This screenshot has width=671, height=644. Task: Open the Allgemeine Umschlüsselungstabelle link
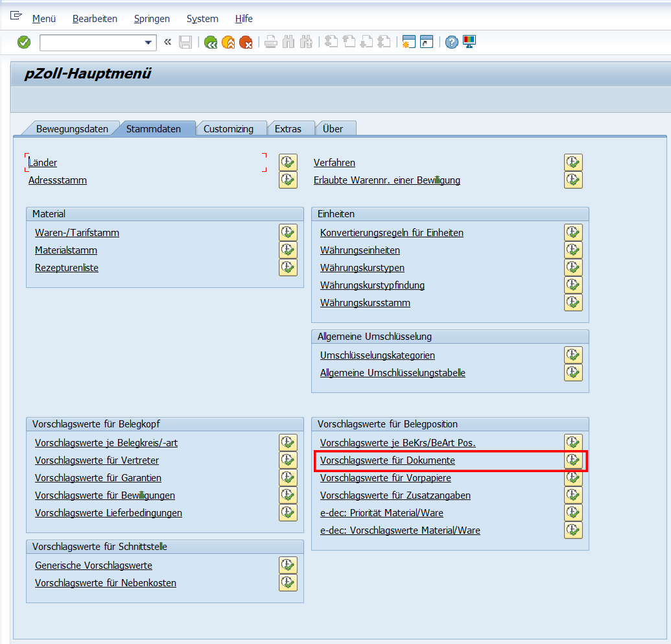coord(392,373)
